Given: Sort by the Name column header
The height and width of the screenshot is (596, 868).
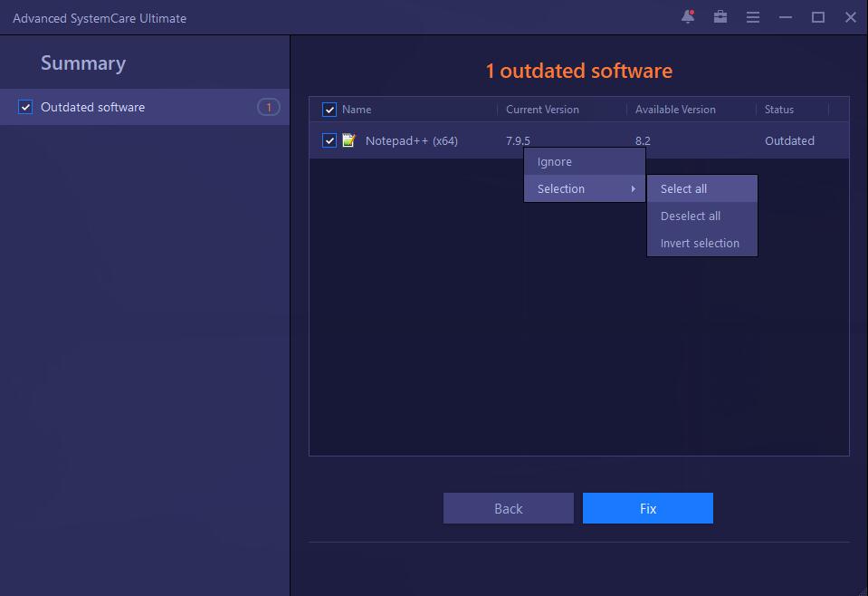Looking at the screenshot, I should pyautogui.click(x=357, y=110).
